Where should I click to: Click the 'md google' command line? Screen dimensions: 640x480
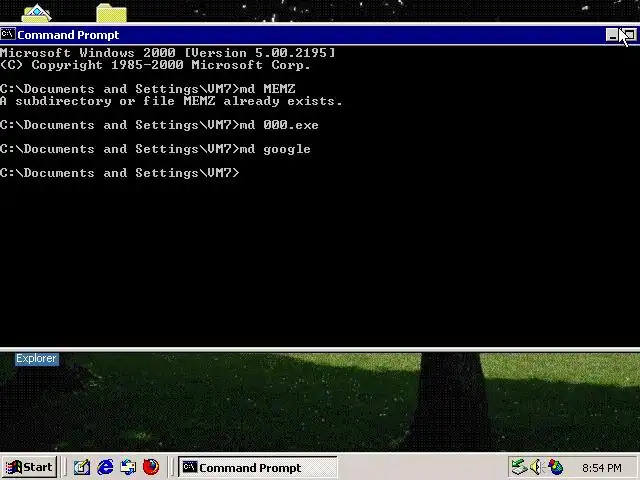[155, 149]
